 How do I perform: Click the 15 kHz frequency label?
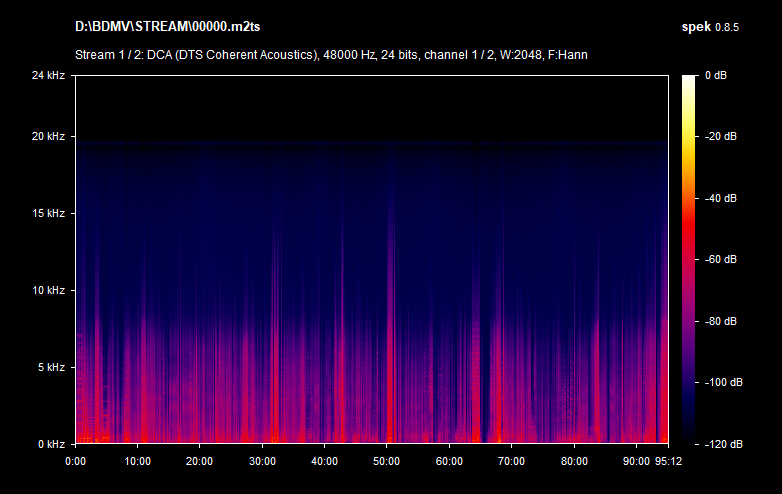click(47, 213)
